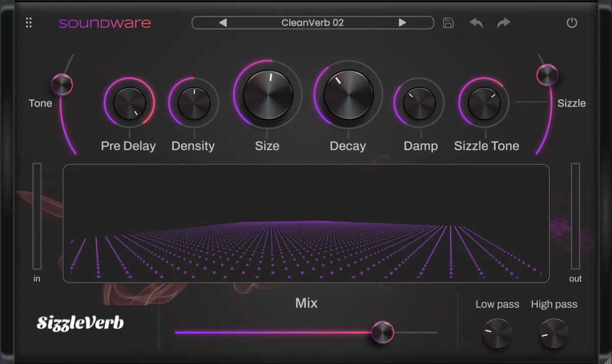612x364 pixels.
Task: Toggle the plugin power button
Action: click(572, 22)
